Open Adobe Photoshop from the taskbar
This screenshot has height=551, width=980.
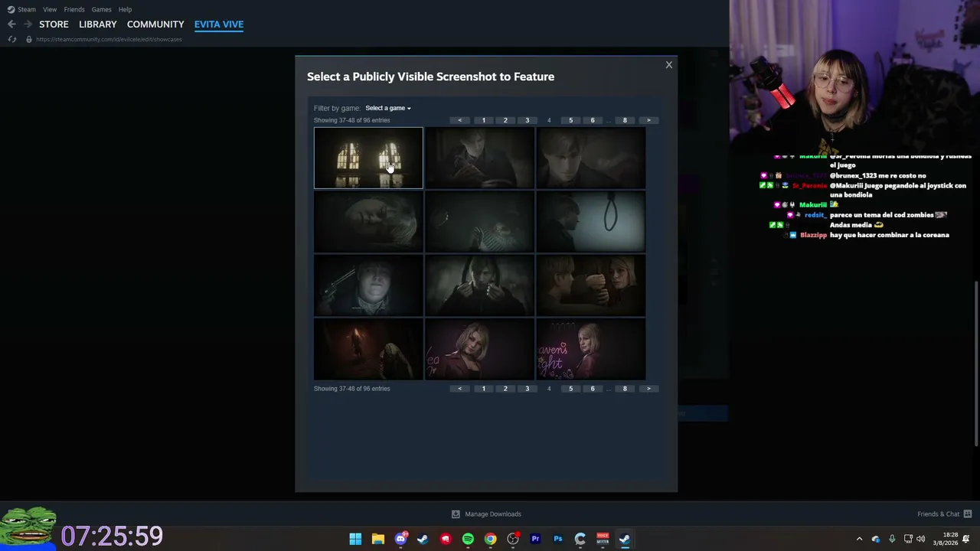[557, 539]
